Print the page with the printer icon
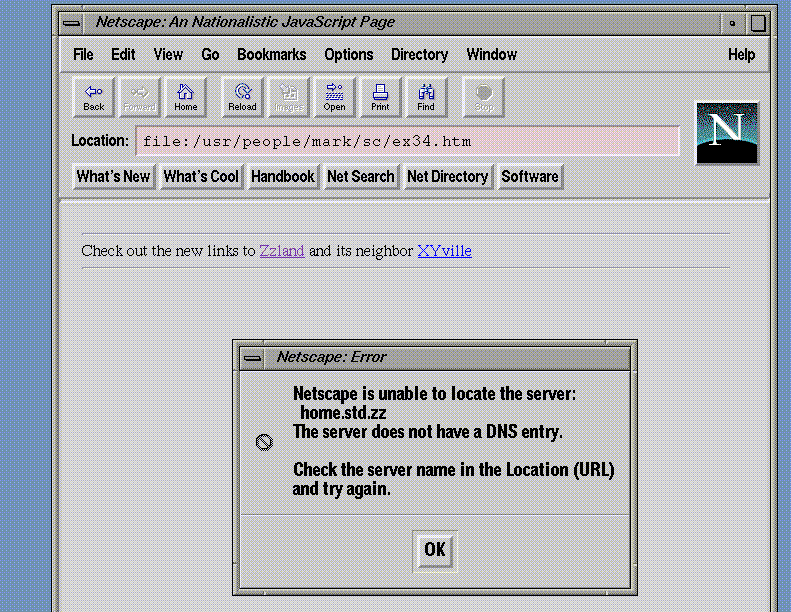 coord(380,97)
